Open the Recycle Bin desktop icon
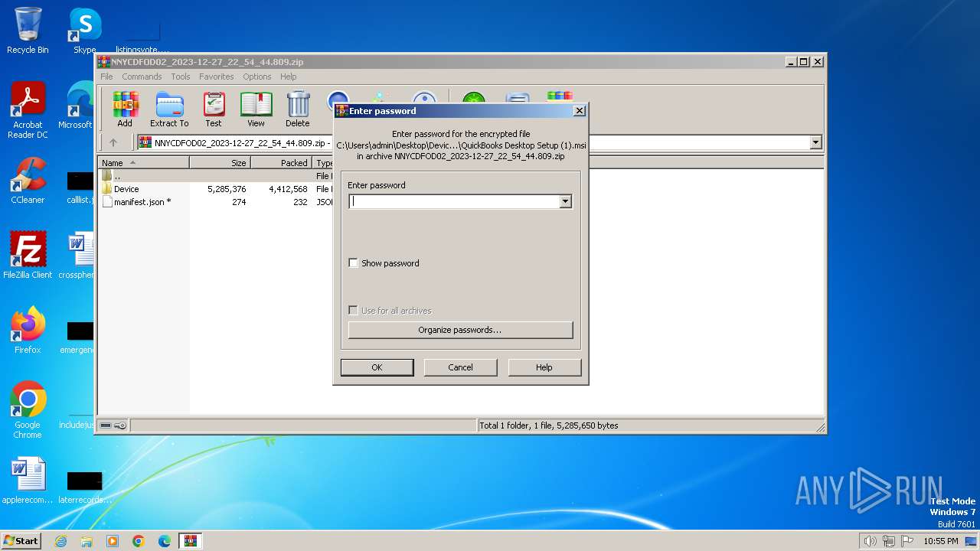This screenshot has width=980, height=551. click(x=28, y=31)
